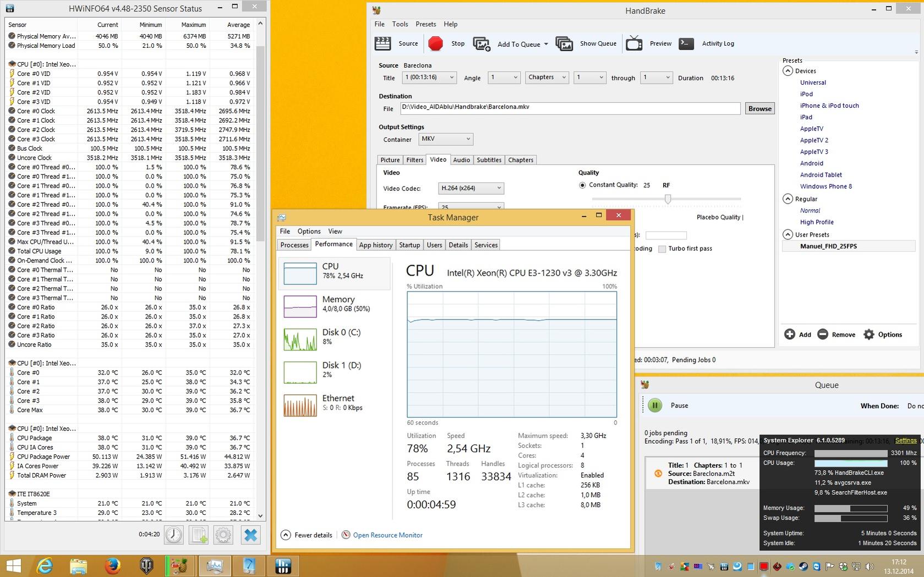Click the Browse button for destination file

(x=760, y=108)
